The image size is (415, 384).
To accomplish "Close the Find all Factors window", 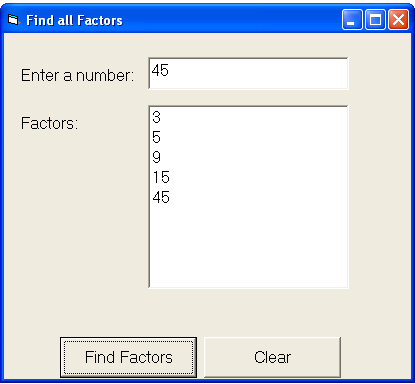I will [x=398, y=20].
